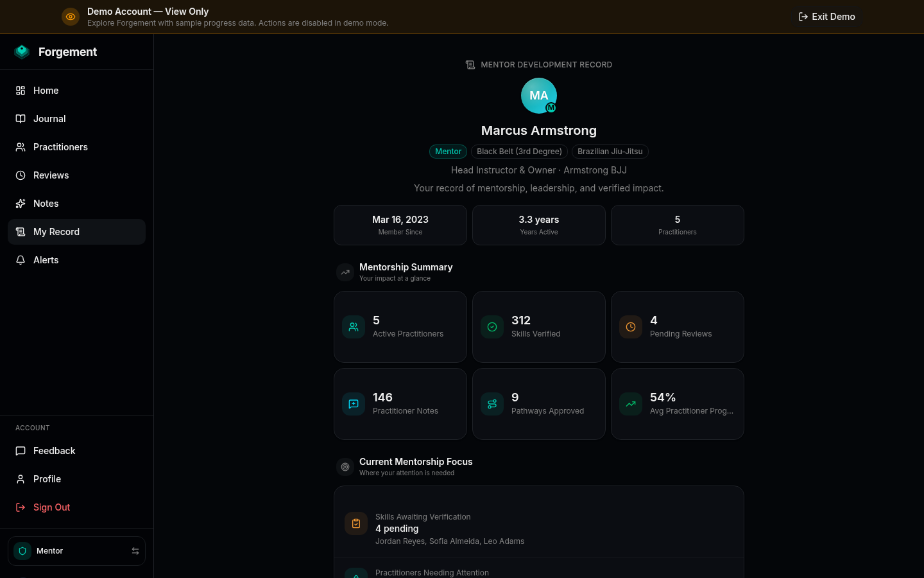Click the Active Practitioners people icon
Viewport: 924px width, 578px height.
pos(354,327)
